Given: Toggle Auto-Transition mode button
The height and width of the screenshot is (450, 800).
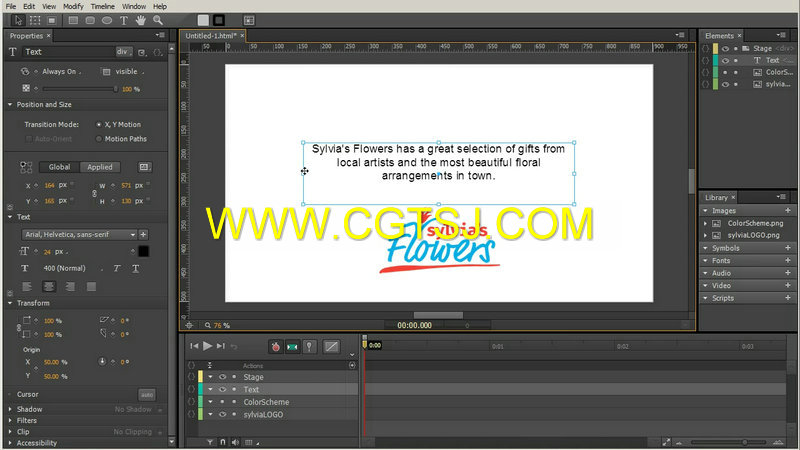Looking at the screenshot, I should [292, 347].
